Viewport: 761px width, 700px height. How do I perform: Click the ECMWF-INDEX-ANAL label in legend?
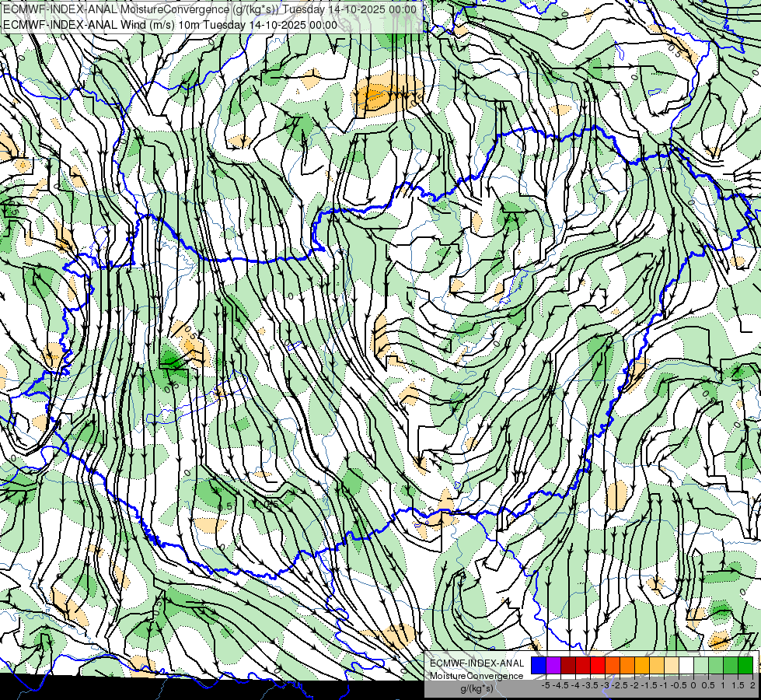point(476,663)
